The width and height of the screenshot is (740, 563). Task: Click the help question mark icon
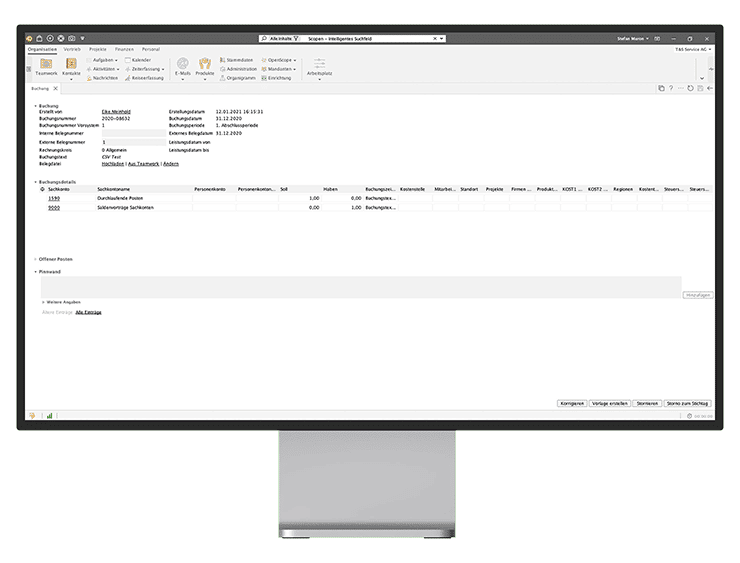click(x=671, y=88)
